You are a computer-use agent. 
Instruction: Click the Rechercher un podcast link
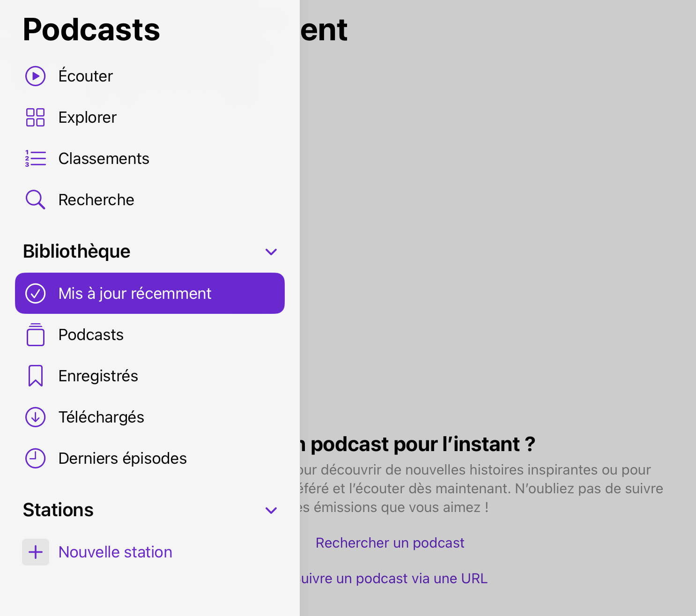pyautogui.click(x=390, y=542)
